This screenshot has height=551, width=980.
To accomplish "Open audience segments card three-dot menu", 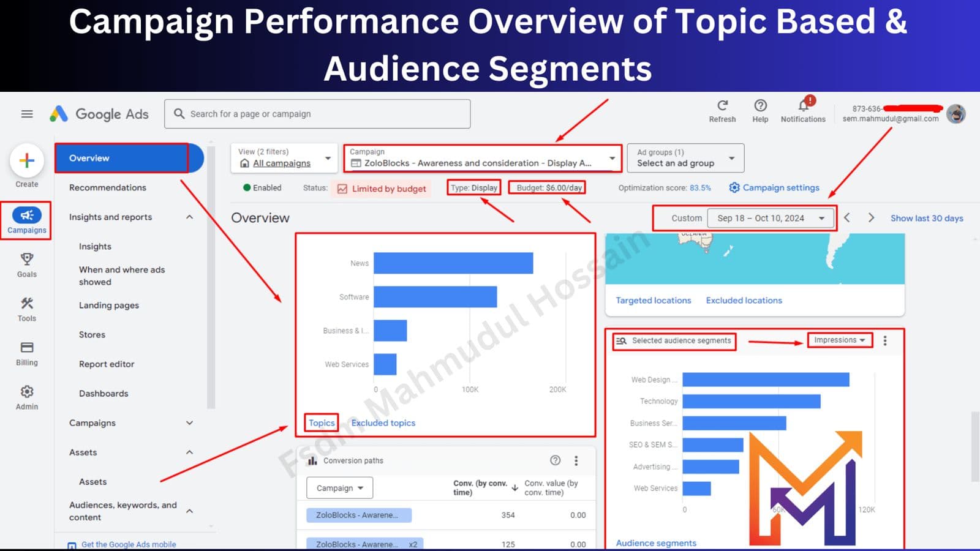I will (x=885, y=340).
